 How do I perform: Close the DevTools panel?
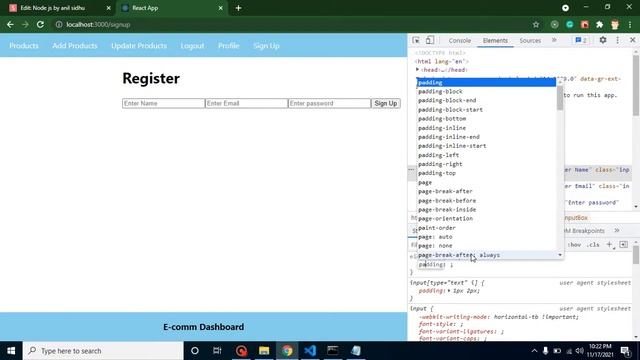[x=632, y=40]
